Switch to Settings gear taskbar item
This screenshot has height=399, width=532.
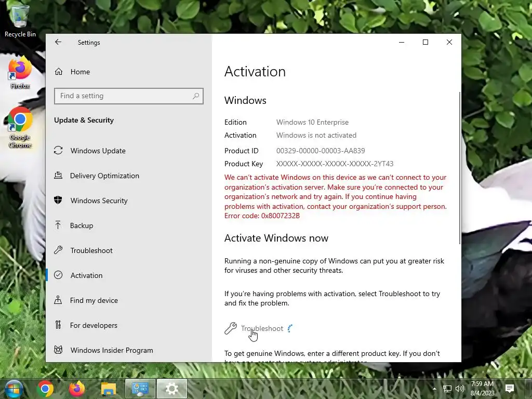pyautogui.click(x=171, y=389)
